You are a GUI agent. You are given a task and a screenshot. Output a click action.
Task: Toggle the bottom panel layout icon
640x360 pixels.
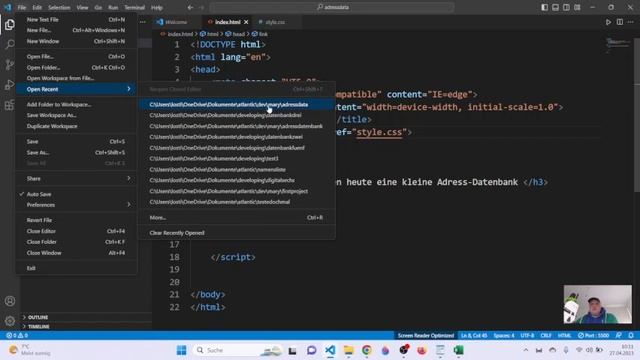tap(556, 7)
